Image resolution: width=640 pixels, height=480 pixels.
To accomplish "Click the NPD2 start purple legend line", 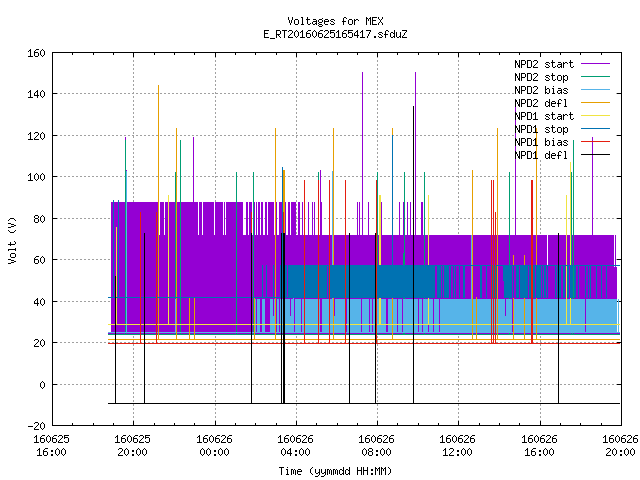I will [595, 64].
